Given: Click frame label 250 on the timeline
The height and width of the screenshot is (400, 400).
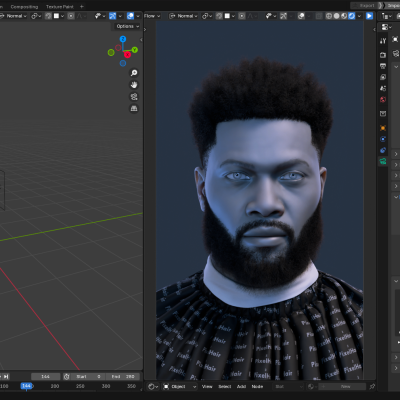Looking at the screenshot, I should pyautogui.click(x=80, y=386).
